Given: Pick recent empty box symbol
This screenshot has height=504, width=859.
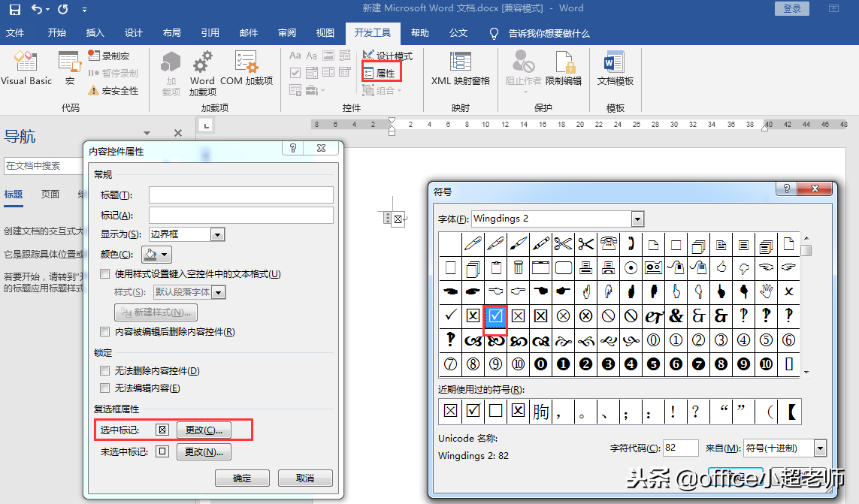Looking at the screenshot, I should 495,411.
